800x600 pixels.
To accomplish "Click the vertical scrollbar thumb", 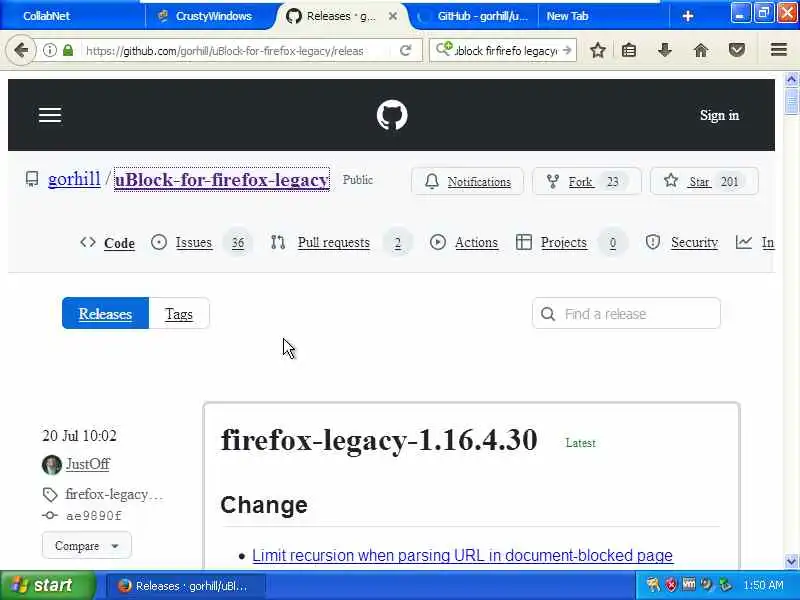I will tap(791, 101).
